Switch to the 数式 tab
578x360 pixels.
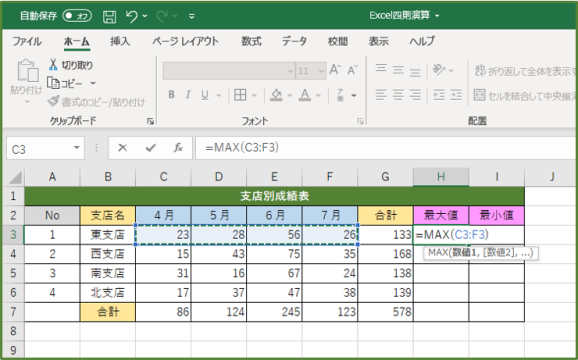251,41
